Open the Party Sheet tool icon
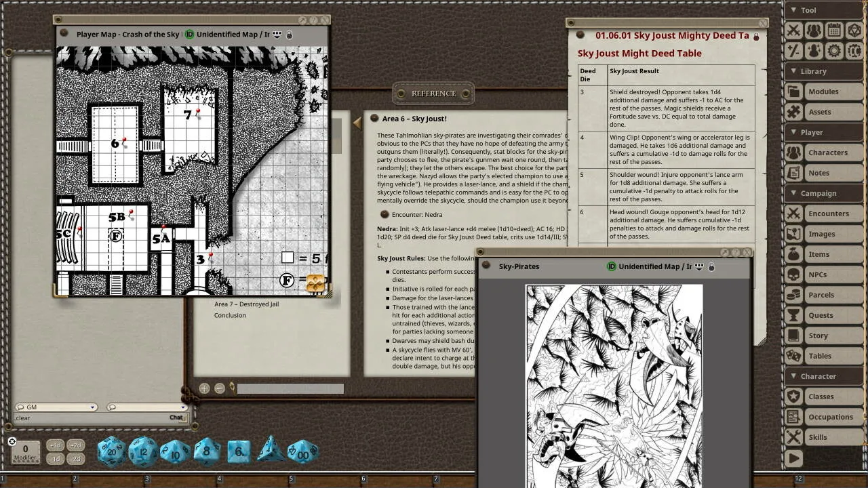The width and height of the screenshot is (868, 488). coord(814,30)
